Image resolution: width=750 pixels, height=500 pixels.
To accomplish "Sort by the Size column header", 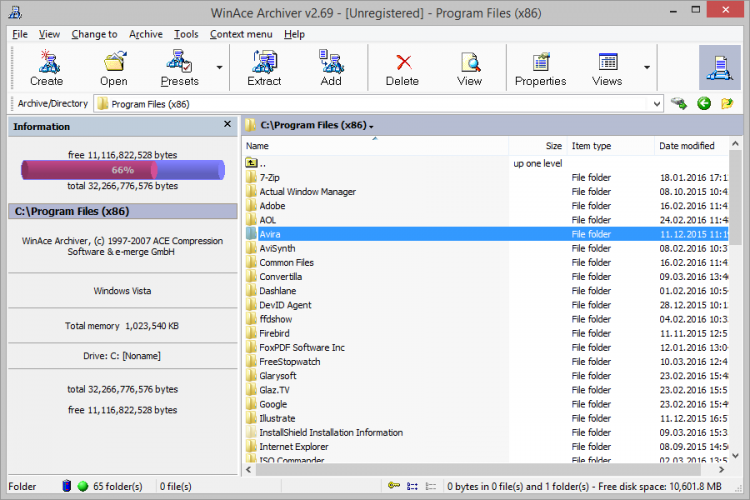I will [537, 145].
